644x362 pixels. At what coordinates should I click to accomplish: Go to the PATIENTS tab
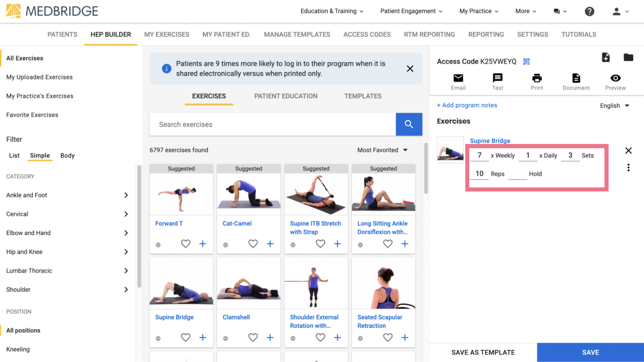62,35
